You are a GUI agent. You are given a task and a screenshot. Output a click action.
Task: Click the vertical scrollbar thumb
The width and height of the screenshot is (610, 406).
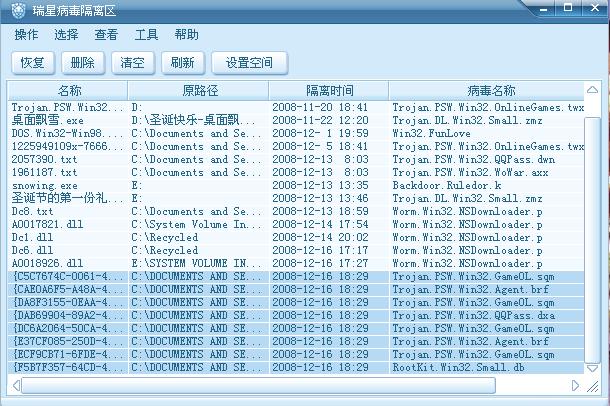(x=592, y=239)
